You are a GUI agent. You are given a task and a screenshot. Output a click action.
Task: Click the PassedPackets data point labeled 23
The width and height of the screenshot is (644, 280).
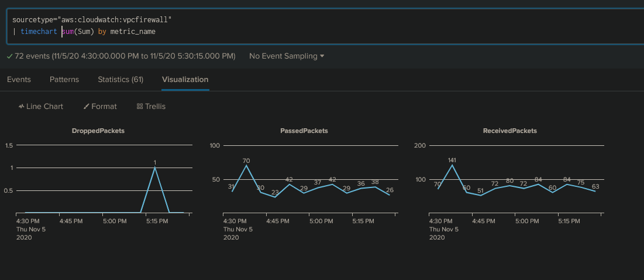[x=275, y=197]
